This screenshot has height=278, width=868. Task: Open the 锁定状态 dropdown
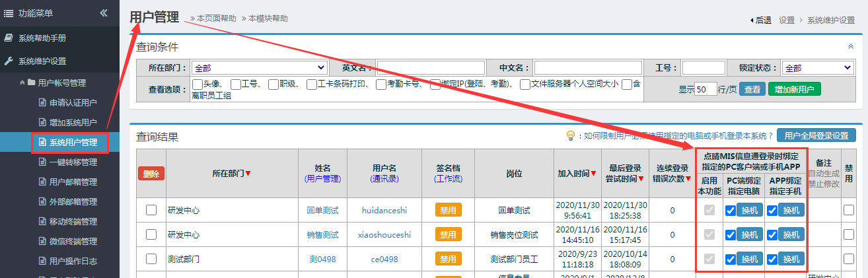tap(818, 68)
